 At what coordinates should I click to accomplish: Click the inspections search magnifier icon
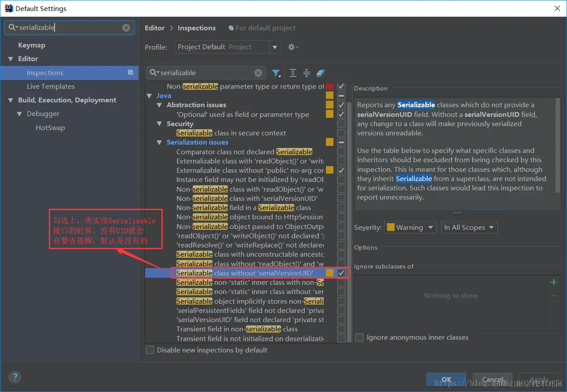154,73
